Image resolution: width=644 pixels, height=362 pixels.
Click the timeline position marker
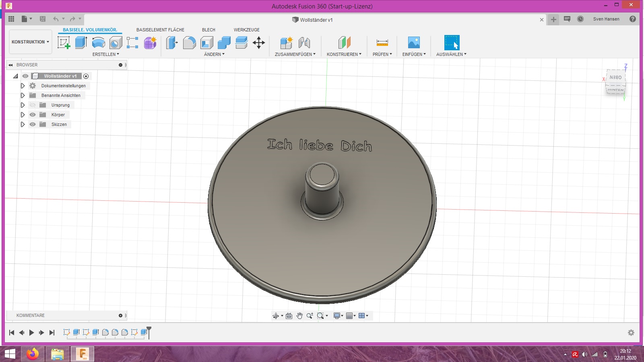point(149,332)
